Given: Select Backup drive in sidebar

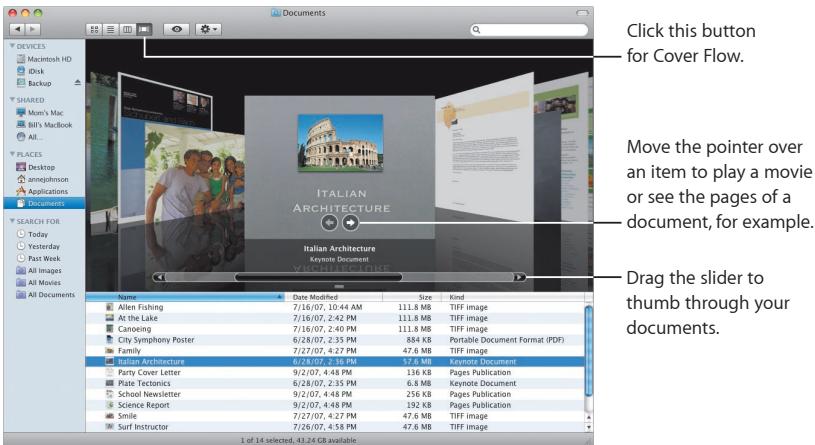Looking at the screenshot, I should click(x=34, y=83).
